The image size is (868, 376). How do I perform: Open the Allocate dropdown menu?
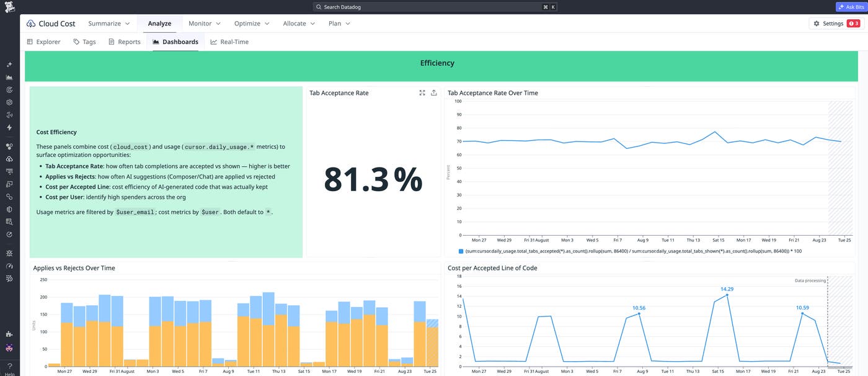[x=299, y=24]
